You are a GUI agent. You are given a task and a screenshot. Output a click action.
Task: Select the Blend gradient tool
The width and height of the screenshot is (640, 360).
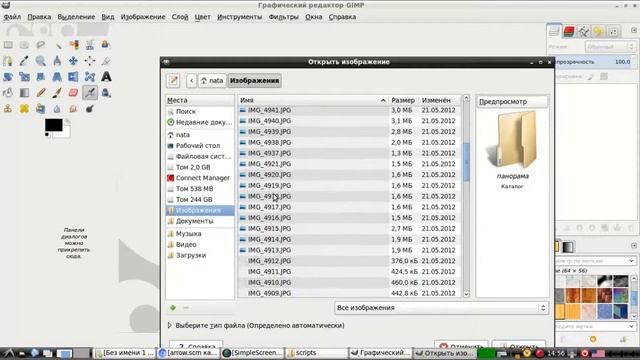pos(24,93)
